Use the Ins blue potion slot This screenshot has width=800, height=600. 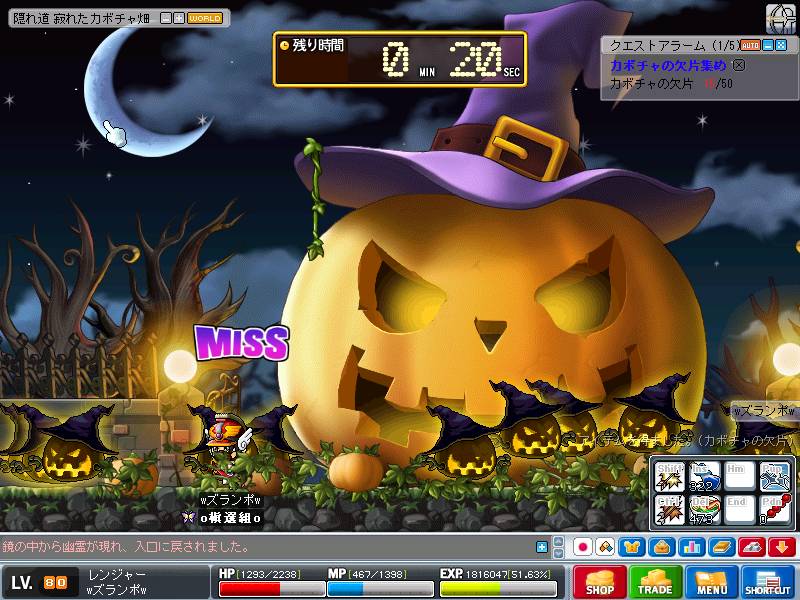[704, 477]
